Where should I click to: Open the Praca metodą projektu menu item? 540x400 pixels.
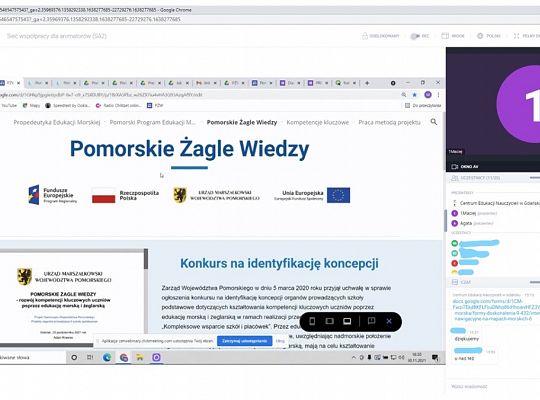point(389,122)
